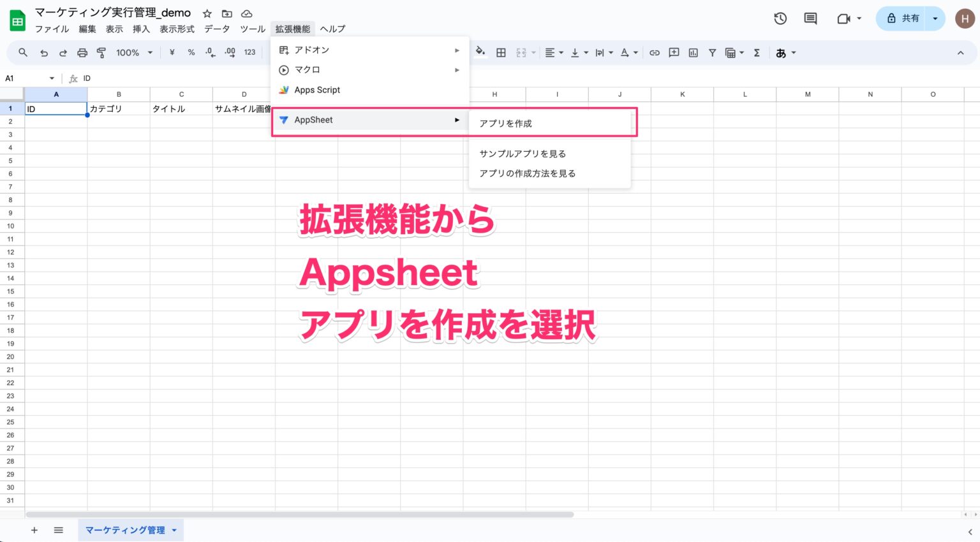The image size is (980, 542).
Task: Click the filter icon in the toolbar
Action: [712, 52]
